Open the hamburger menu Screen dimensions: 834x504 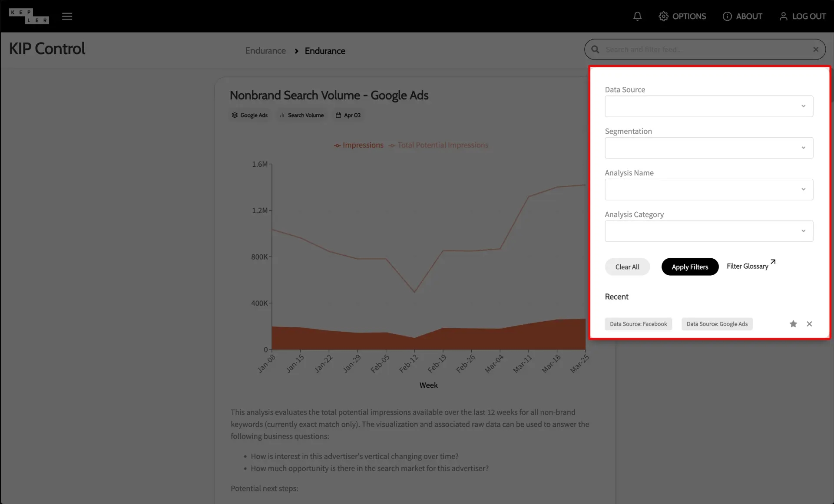67,16
